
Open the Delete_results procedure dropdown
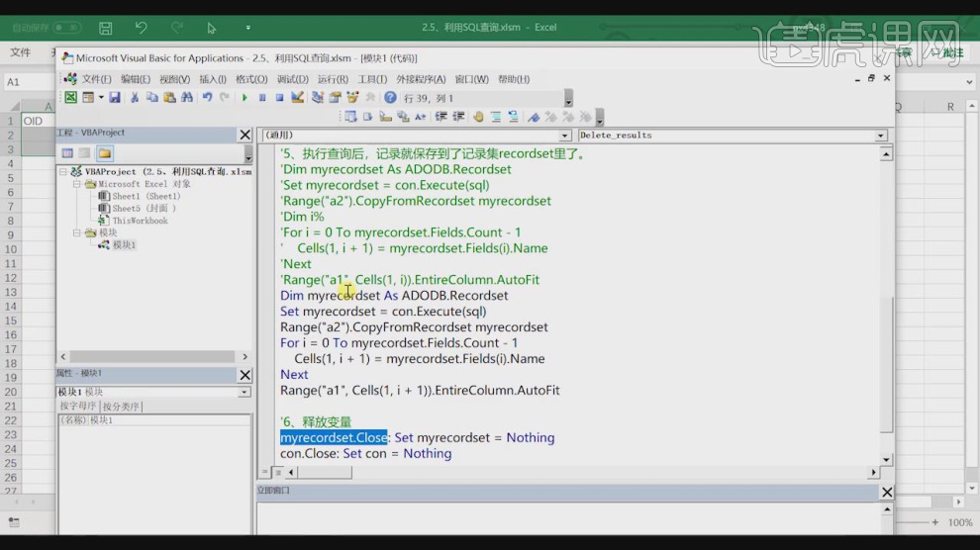click(880, 136)
